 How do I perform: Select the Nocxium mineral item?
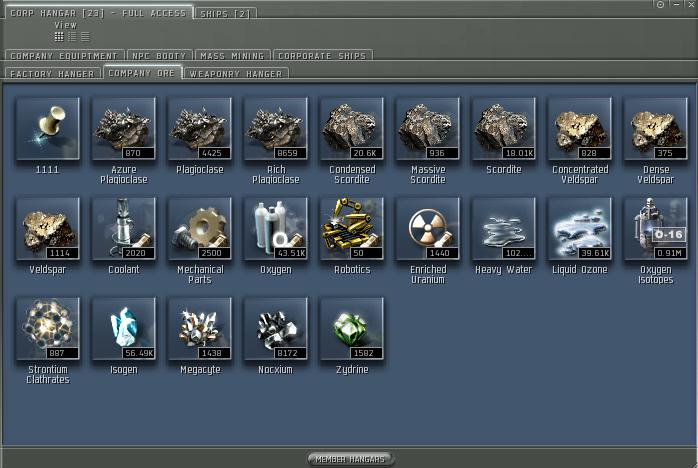276,329
